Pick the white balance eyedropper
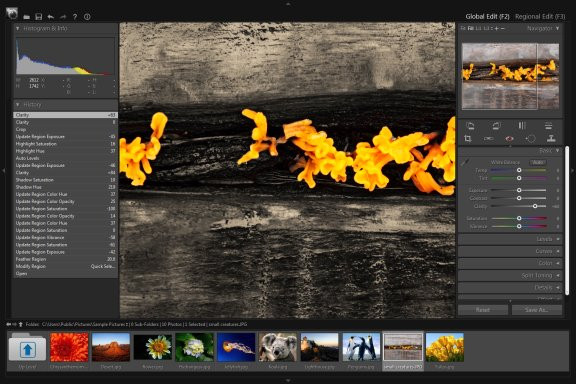This screenshot has width=576, height=384. click(465, 162)
